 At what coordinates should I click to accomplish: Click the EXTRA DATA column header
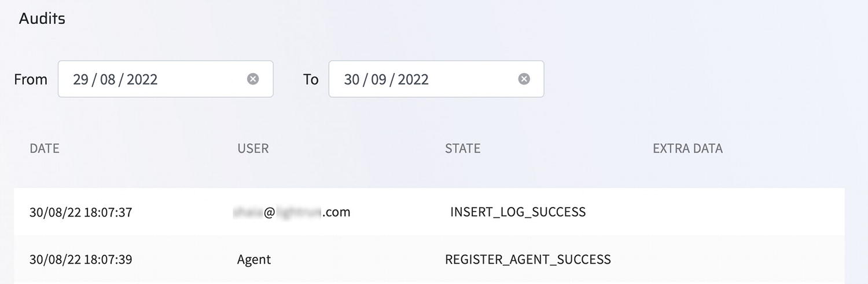coord(687,148)
